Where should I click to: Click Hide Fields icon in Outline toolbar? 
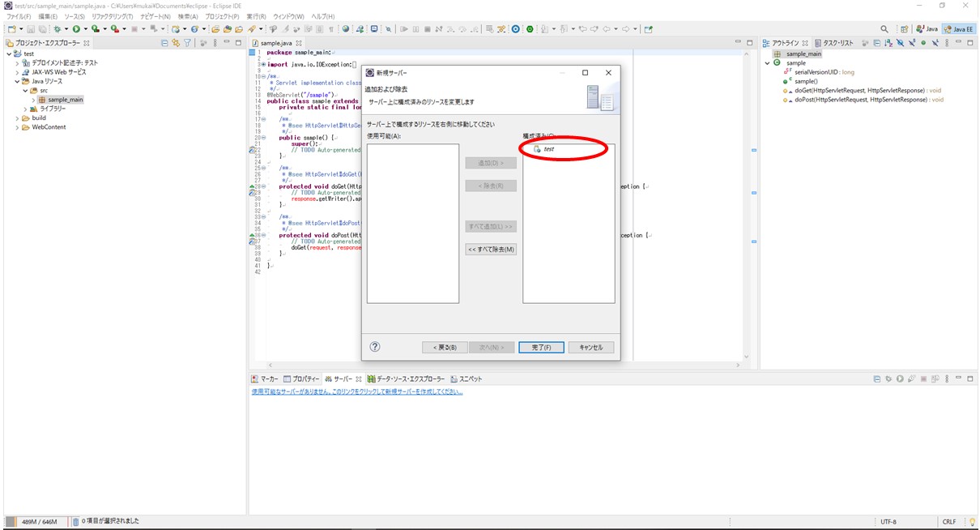[900, 43]
